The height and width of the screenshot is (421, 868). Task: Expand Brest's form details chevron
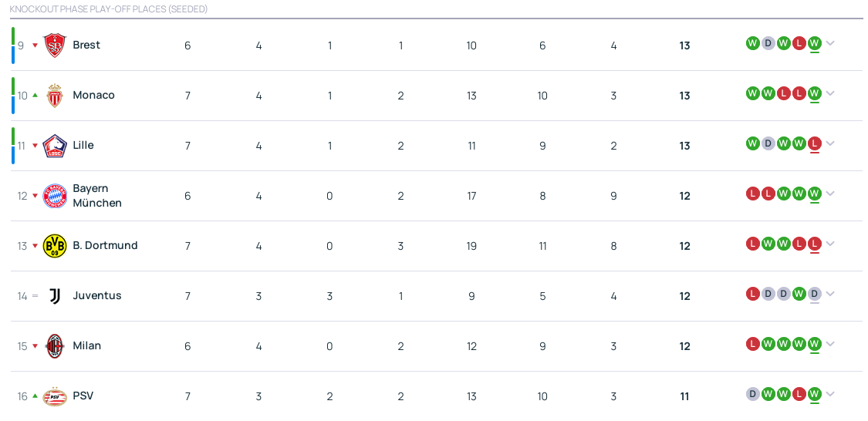point(830,43)
